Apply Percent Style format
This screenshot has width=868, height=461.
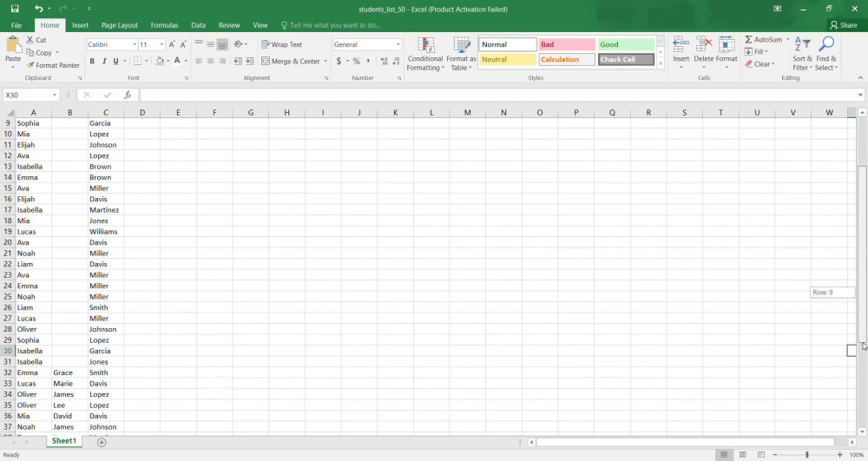click(357, 61)
